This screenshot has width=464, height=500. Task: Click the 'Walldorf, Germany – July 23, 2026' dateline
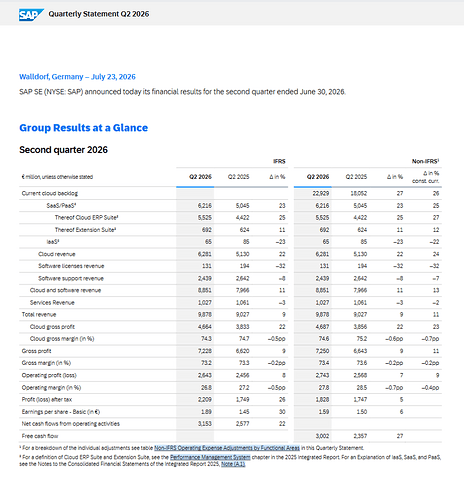(77, 77)
